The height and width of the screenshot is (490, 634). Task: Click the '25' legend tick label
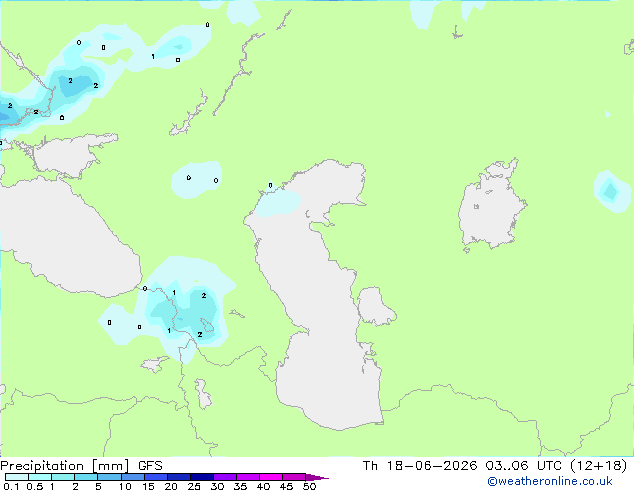click(194, 486)
